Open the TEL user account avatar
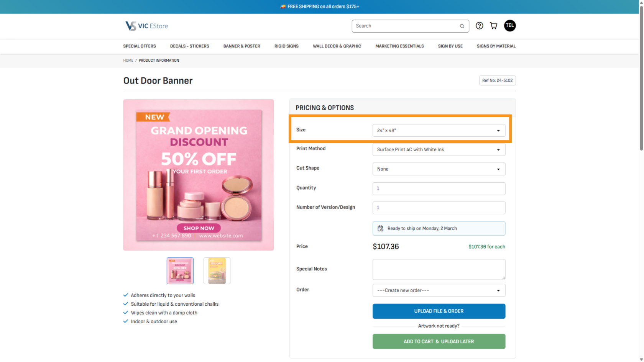Image resolution: width=644 pixels, height=362 pixels. 509,26
